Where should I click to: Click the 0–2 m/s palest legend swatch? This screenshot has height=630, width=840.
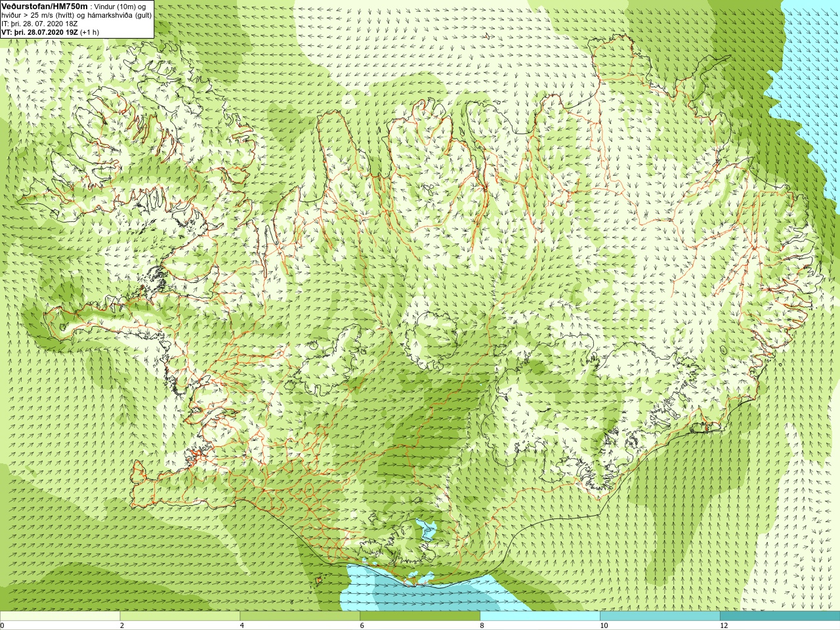[x=60, y=616]
